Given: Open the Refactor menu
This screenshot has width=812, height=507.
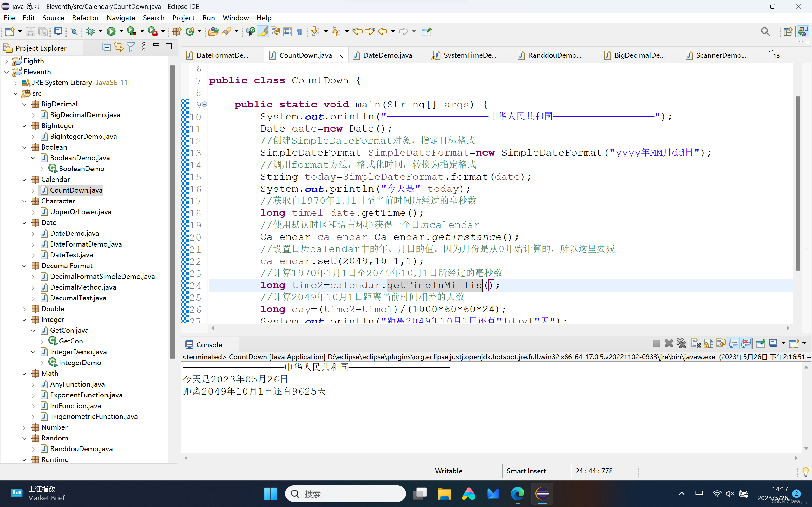Looking at the screenshot, I should [x=85, y=18].
